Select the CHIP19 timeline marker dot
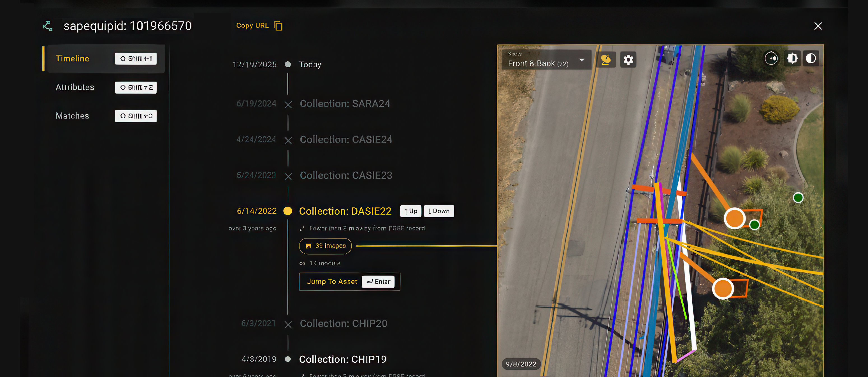The height and width of the screenshot is (377, 868). coord(288,359)
